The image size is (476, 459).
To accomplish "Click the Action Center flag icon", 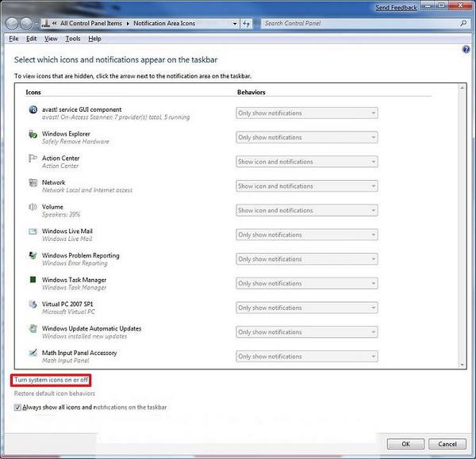I will (33, 158).
